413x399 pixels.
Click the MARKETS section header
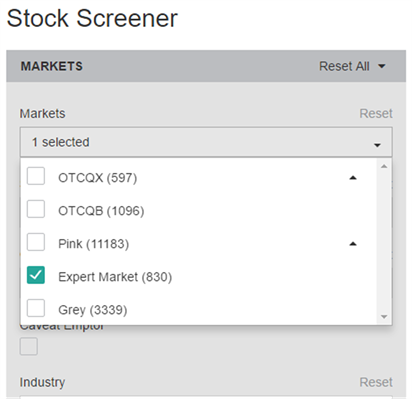point(52,66)
